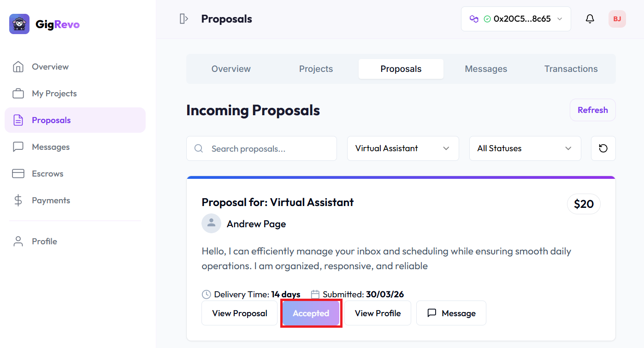Click the calendar icon beside Submitted date
Image resolution: width=644 pixels, height=348 pixels.
(315, 294)
